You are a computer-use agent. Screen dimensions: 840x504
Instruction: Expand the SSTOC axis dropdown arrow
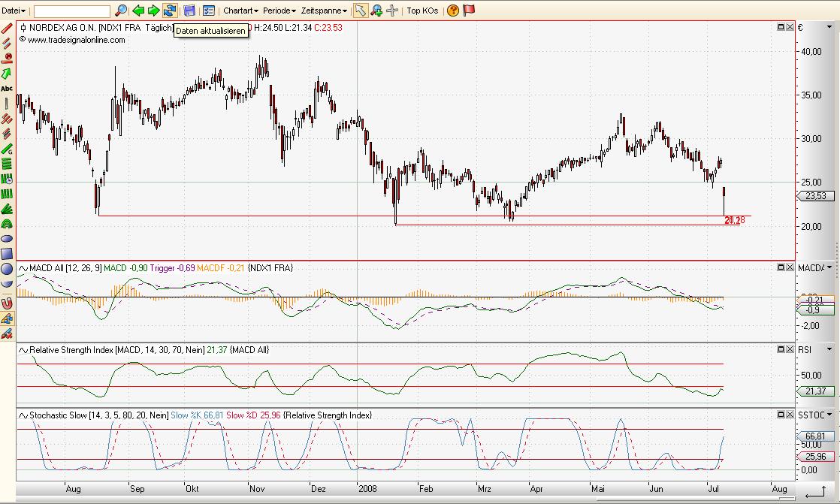tap(829, 415)
